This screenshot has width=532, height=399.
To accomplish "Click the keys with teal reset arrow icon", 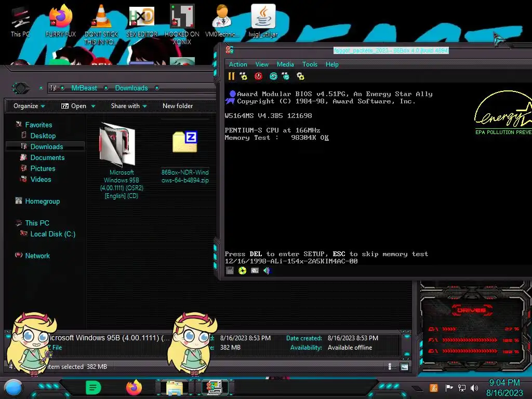I will (286, 76).
